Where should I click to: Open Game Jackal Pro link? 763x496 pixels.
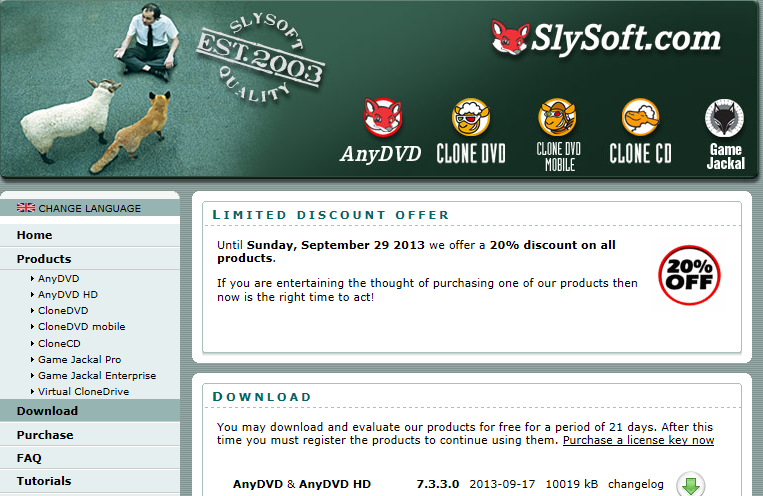80,360
